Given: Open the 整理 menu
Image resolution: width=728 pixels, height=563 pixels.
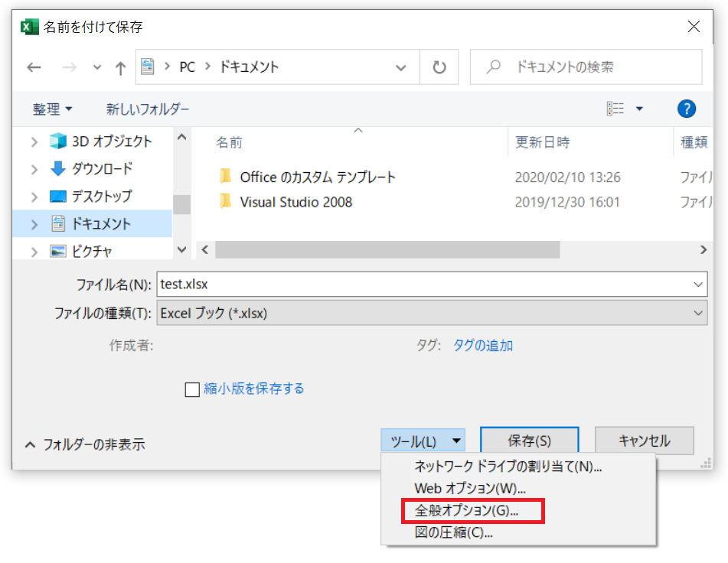Looking at the screenshot, I should tap(52, 109).
